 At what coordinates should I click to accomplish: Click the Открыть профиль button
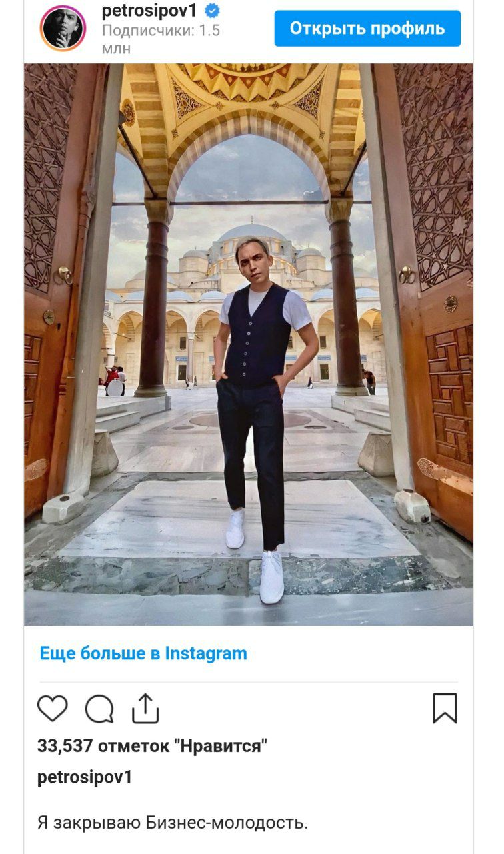coord(367,29)
